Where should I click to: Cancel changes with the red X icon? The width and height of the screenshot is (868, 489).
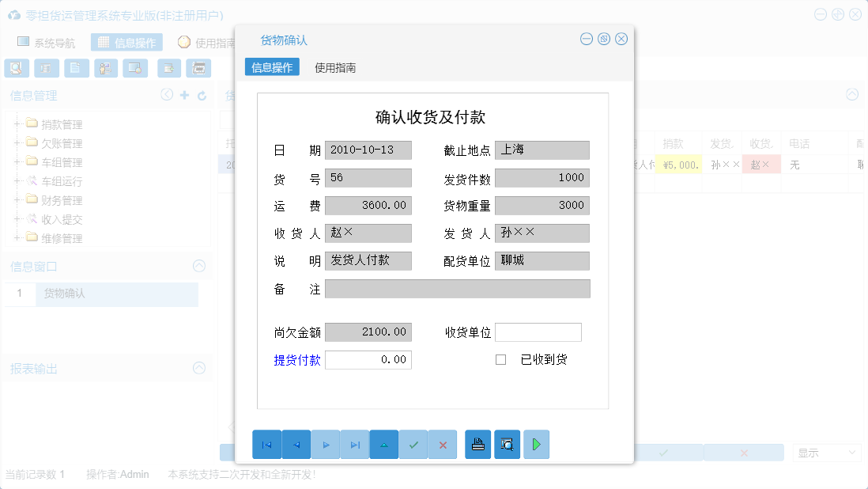click(443, 444)
